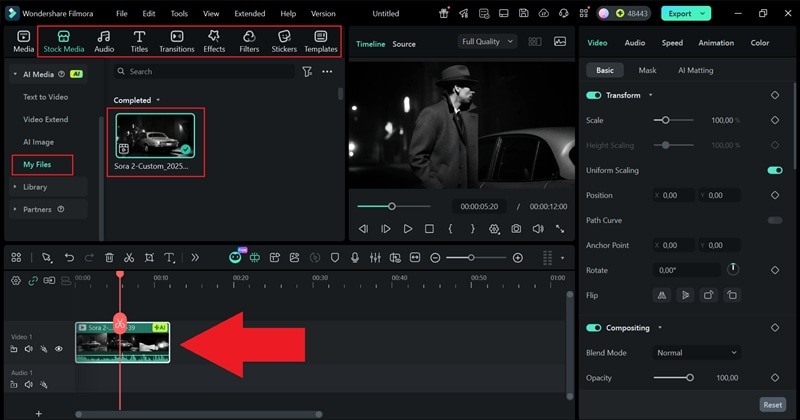The width and height of the screenshot is (800, 420).
Task: Select Text to Video
Action: (45, 97)
